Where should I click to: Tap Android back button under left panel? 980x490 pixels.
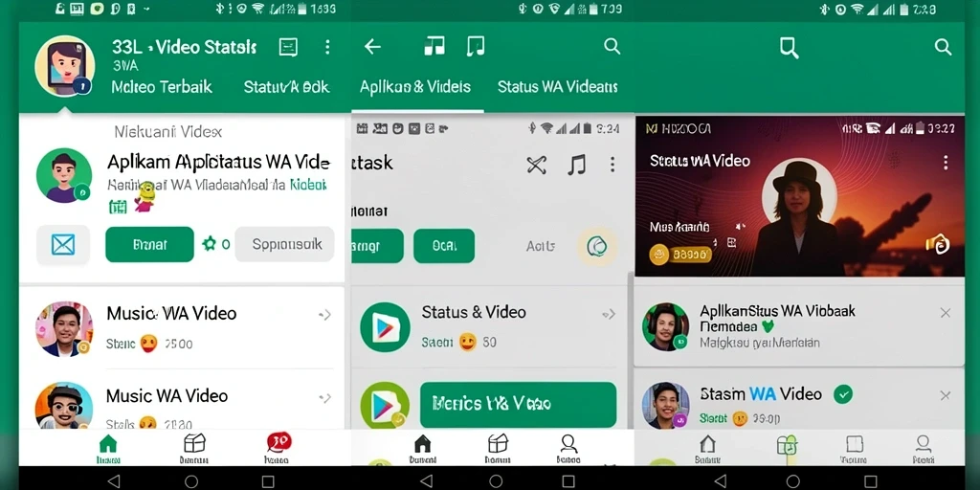pyautogui.click(x=114, y=481)
